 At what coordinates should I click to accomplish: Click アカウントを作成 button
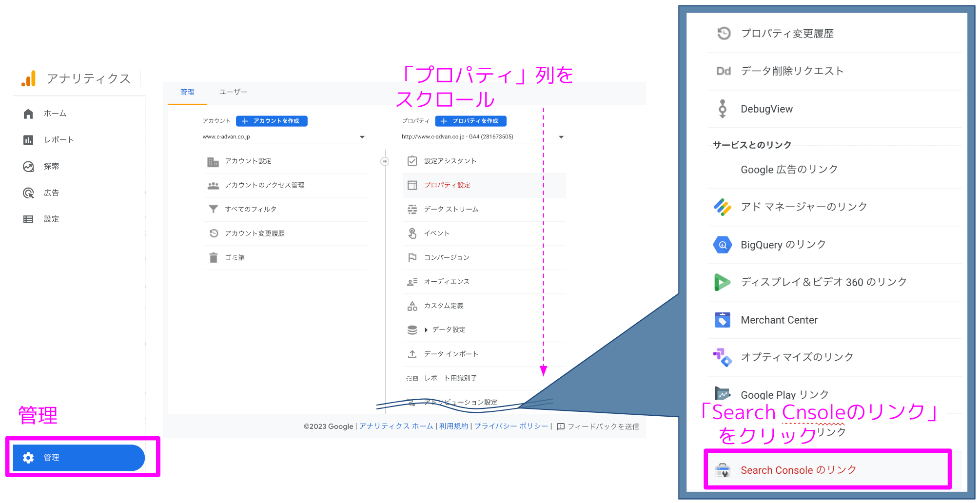[272, 121]
